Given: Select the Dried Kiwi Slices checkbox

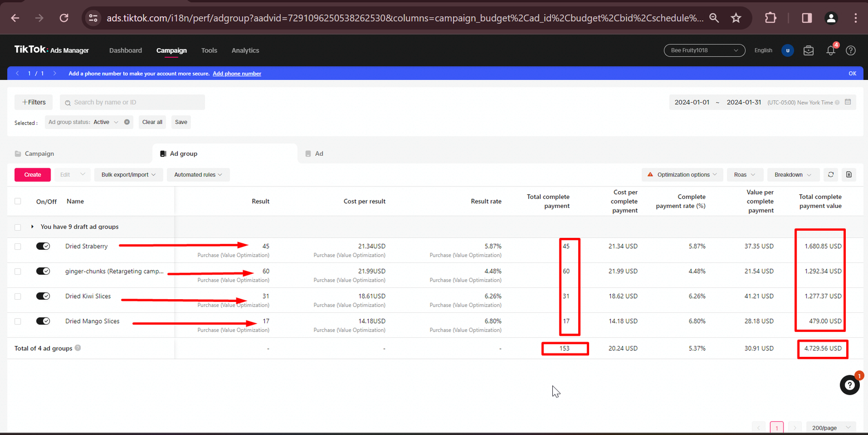Looking at the screenshot, I should click(x=18, y=297).
